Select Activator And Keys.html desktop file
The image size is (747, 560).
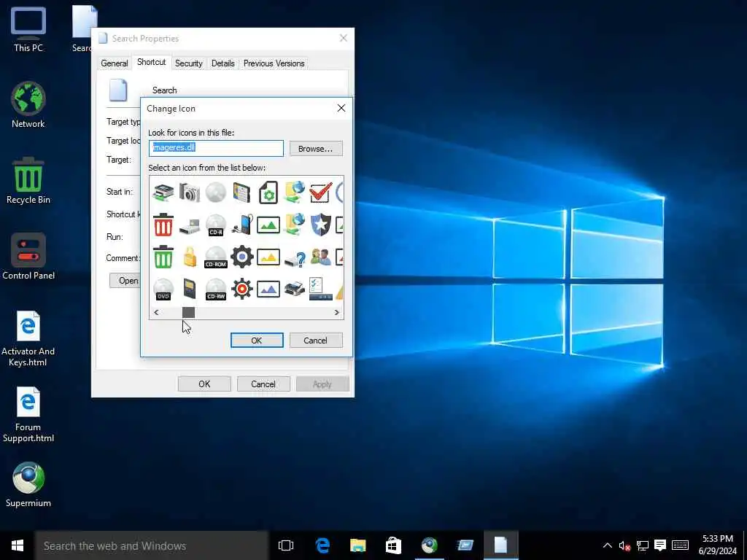pos(28,338)
